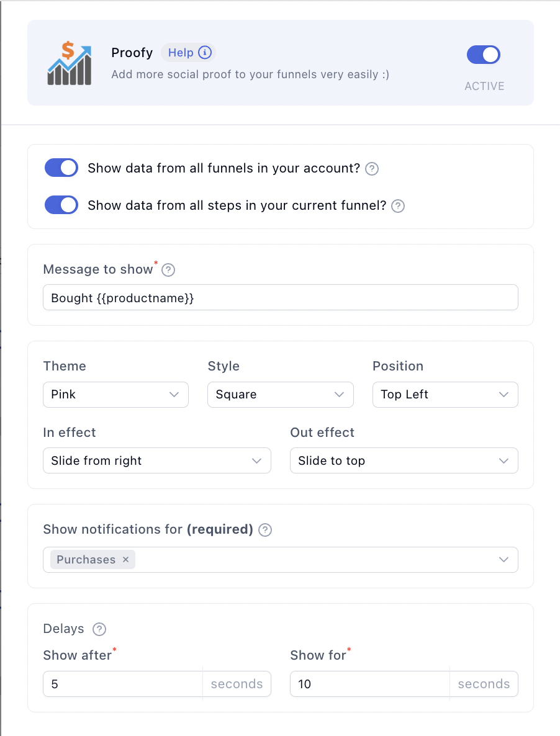Image resolution: width=560 pixels, height=736 pixels.
Task: Toggle show data from all steps switch
Action: 61,205
